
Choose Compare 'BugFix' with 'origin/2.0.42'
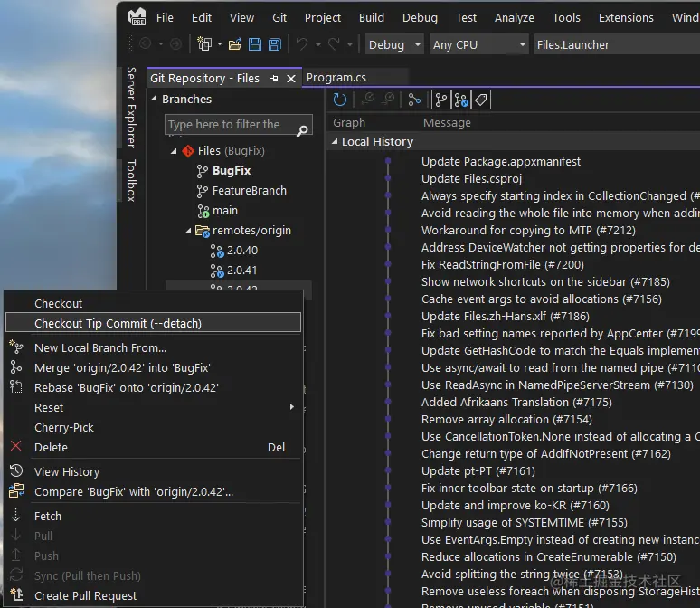click(x=154, y=491)
